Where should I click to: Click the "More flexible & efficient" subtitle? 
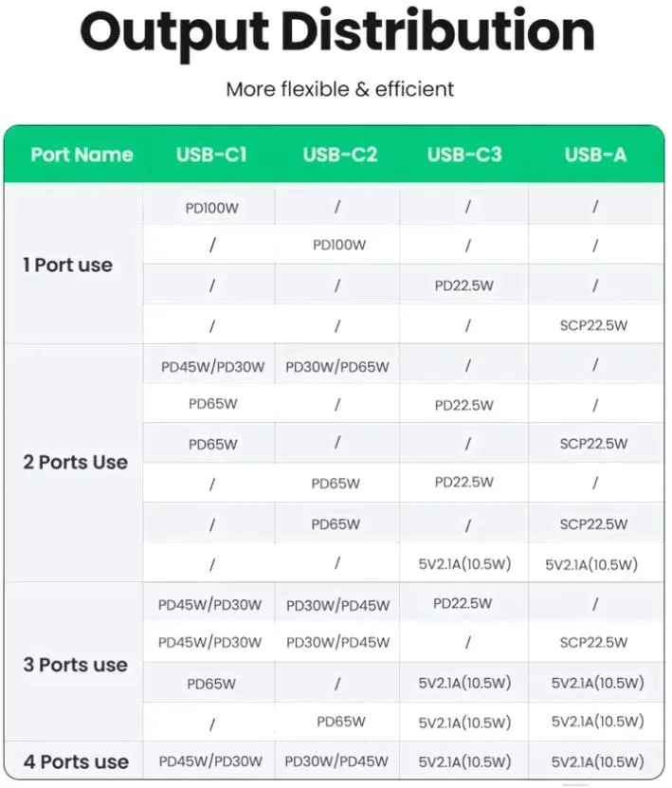[339, 89]
